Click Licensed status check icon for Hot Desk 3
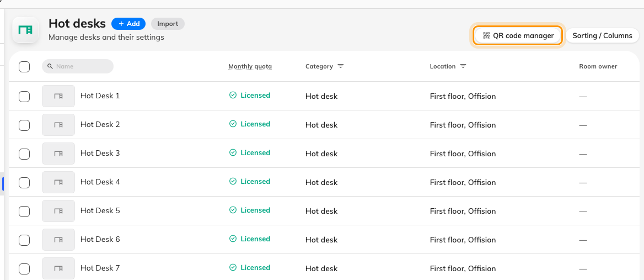 [233, 153]
